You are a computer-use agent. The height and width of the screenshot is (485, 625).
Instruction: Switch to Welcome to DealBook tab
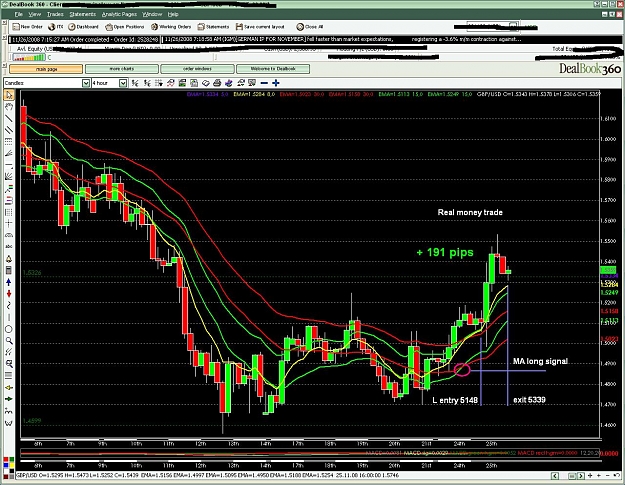[x=273, y=69]
